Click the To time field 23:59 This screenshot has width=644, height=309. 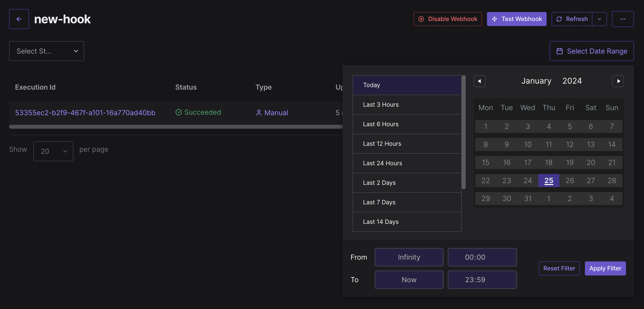[x=482, y=280]
